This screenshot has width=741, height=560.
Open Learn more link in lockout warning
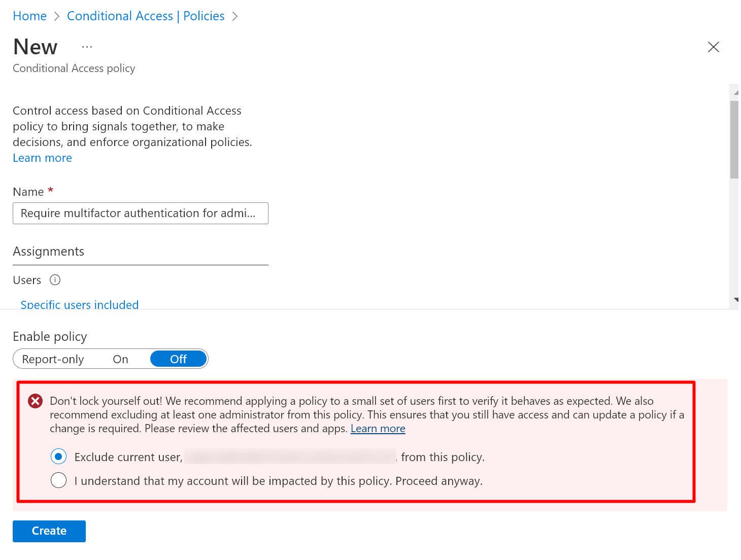[x=378, y=429]
